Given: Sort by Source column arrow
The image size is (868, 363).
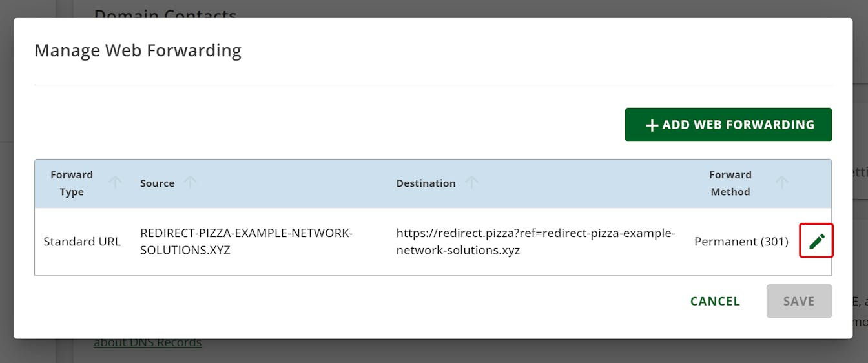Looking at the screenshot, I should pos(190,183).
